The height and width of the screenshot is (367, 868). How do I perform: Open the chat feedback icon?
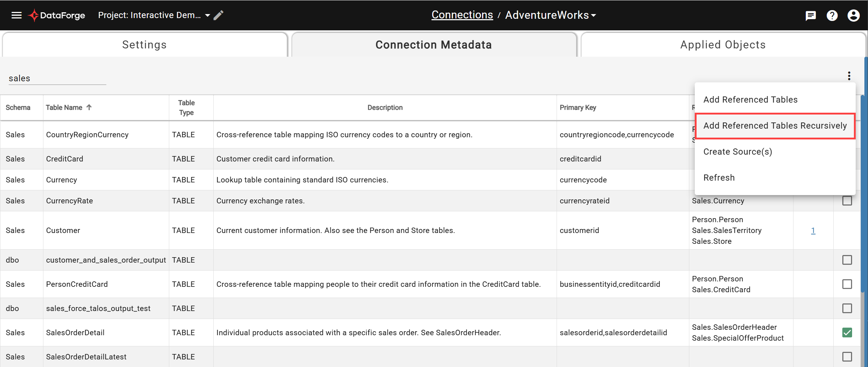pyautogui.click(x=810, y=15)
